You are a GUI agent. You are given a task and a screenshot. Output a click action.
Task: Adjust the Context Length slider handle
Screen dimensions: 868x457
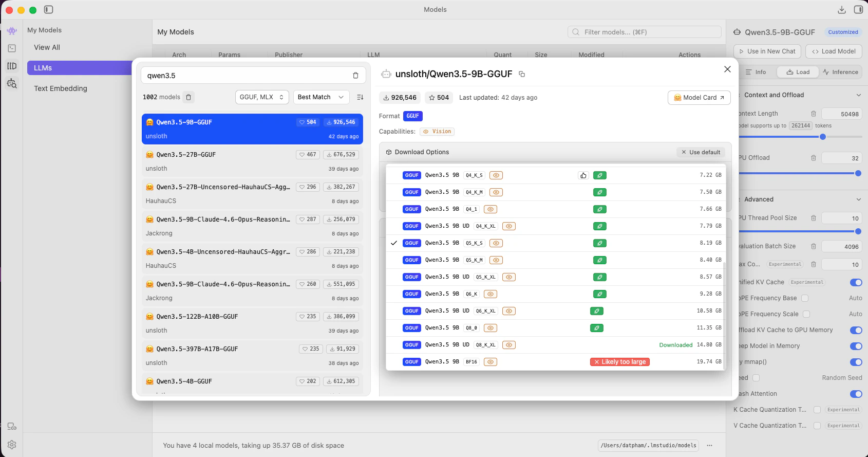pos(823,137)
